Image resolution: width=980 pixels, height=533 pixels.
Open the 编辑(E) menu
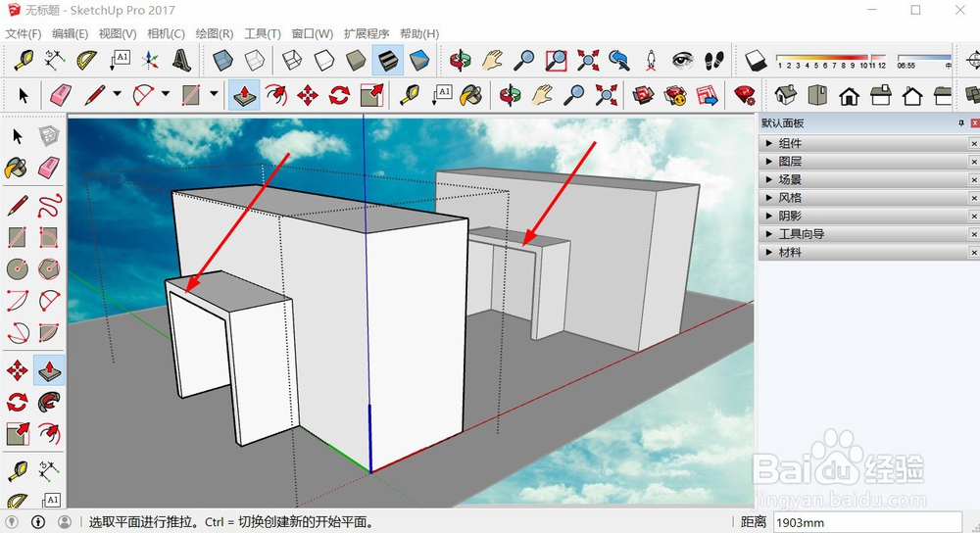point(70,33)
